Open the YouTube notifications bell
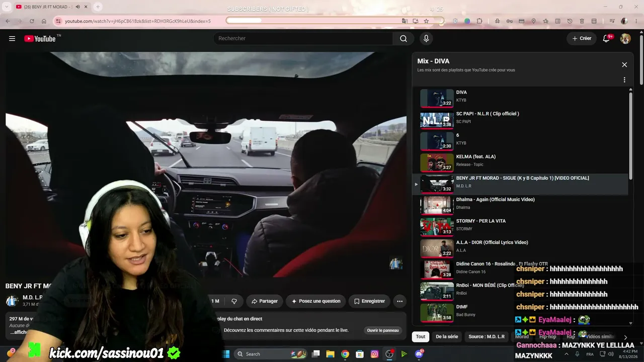 pyautogui.click(x=607, y=39)
